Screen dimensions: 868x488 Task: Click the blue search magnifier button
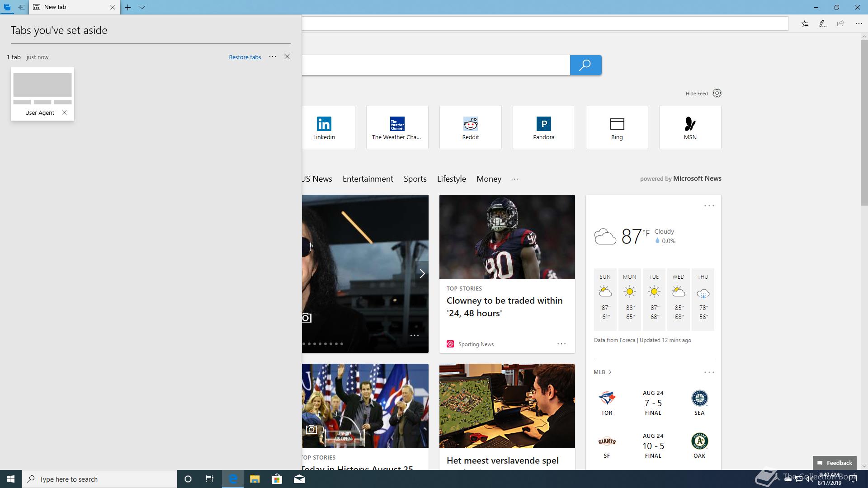pyautogui.click(x=585, y=65)
